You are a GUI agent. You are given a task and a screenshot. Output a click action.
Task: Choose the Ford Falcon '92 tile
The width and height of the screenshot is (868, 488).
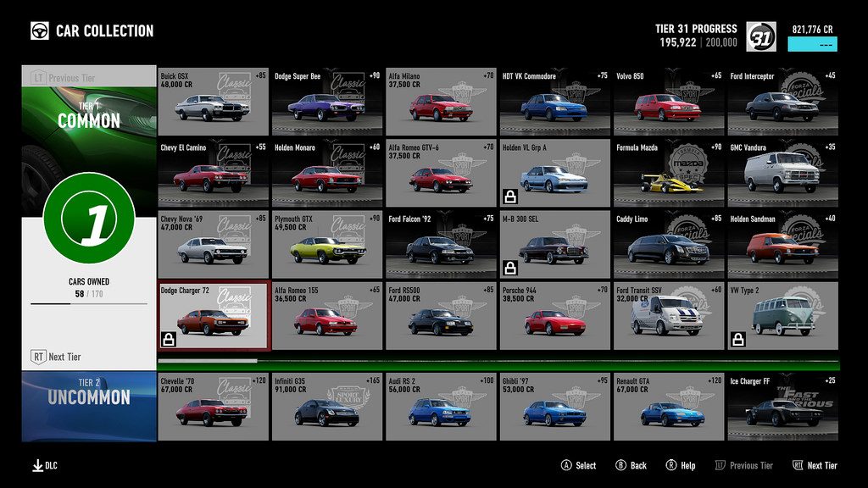coord(441,245)
